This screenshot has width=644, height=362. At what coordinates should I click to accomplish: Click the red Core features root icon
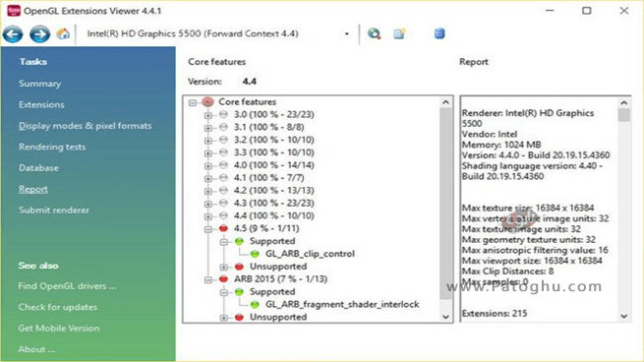(208, 101)
